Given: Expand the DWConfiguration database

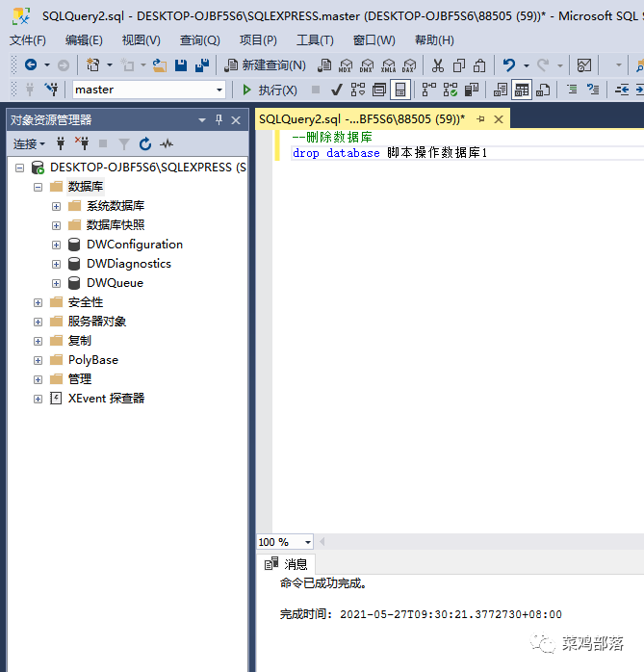Looking at the screenshot, I should click(x=56, y=245).
